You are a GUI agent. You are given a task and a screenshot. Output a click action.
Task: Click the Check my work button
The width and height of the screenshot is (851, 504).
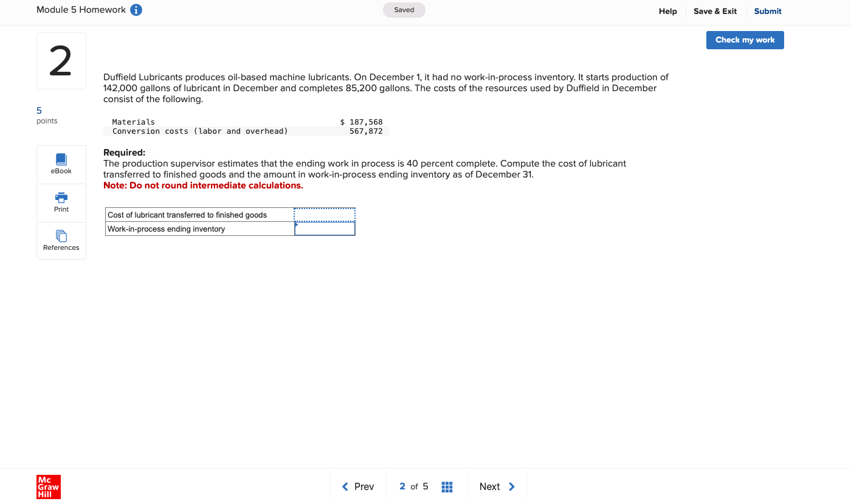(x=745, y=40)
